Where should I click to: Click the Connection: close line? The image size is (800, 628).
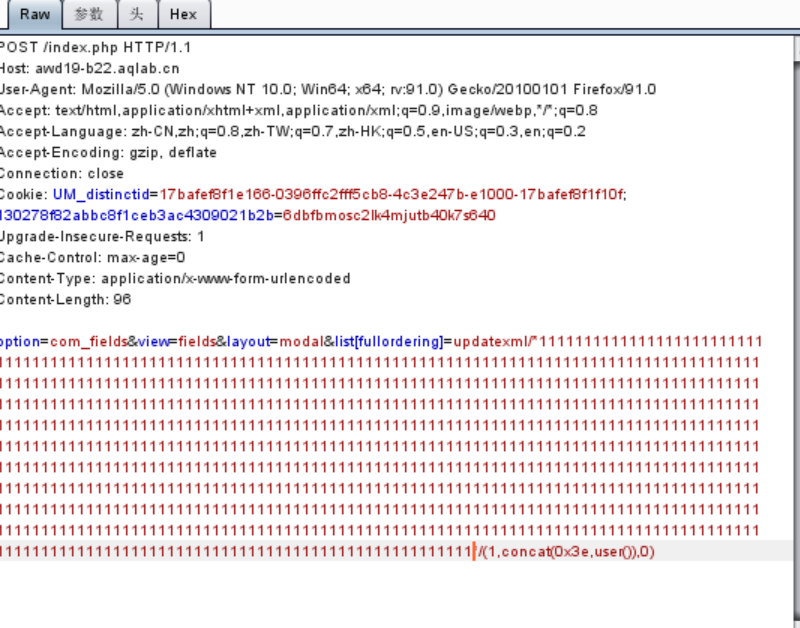tap(62, 173)
